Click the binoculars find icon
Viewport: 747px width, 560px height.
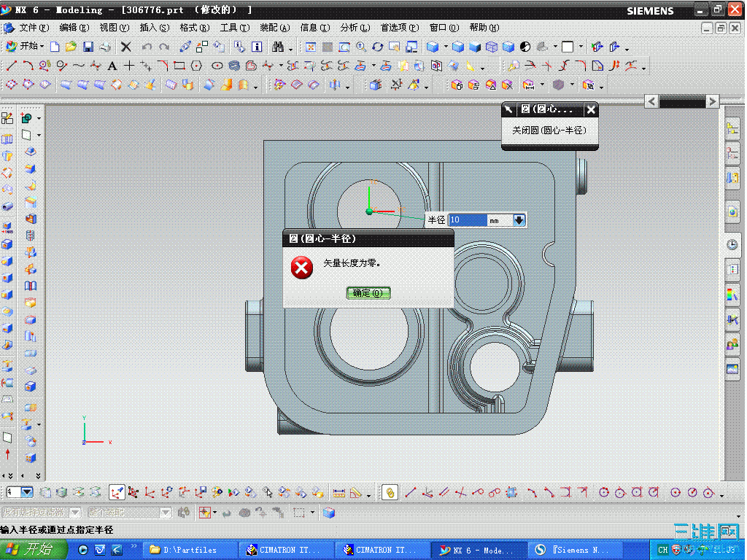(278, 47)
